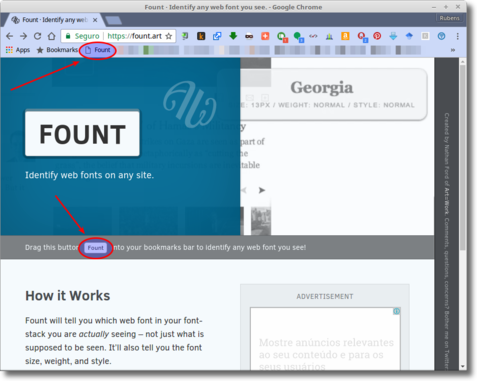Reload the Fount page
477x381 pixels.
tap(37, 36)
